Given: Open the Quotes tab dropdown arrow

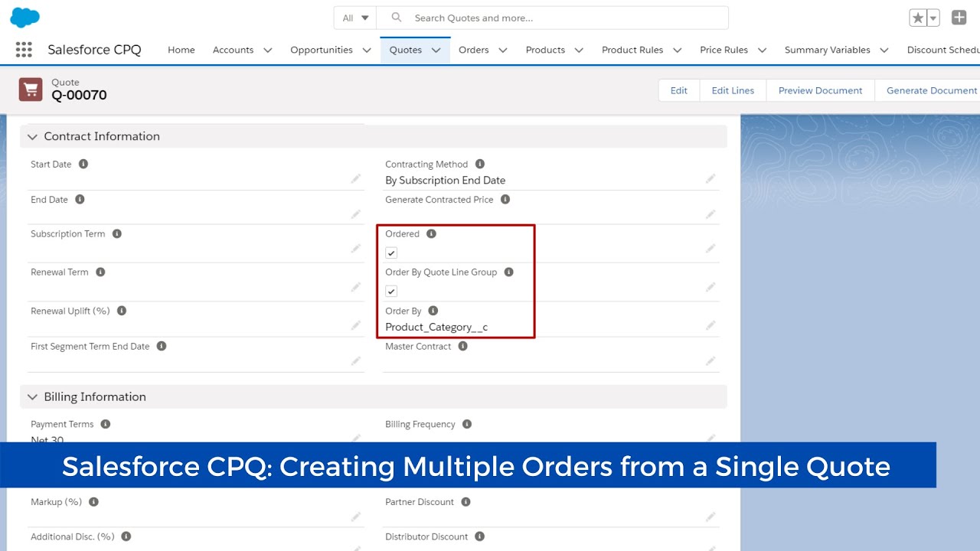Looking at the screenshot, I should 436,50.
